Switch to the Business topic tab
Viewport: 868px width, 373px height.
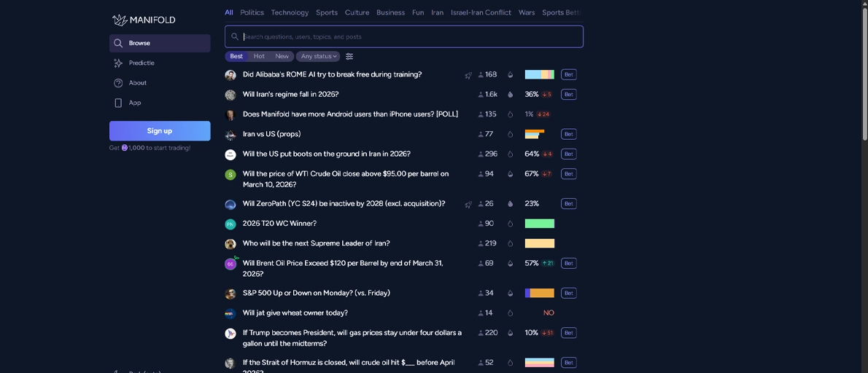(x=391, y=12)
